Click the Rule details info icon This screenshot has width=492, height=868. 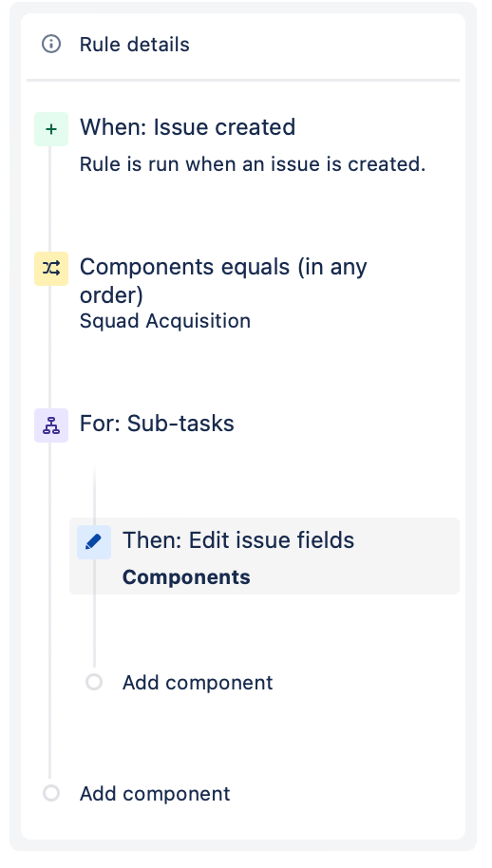pyautogui.click(x=51, y=45)
